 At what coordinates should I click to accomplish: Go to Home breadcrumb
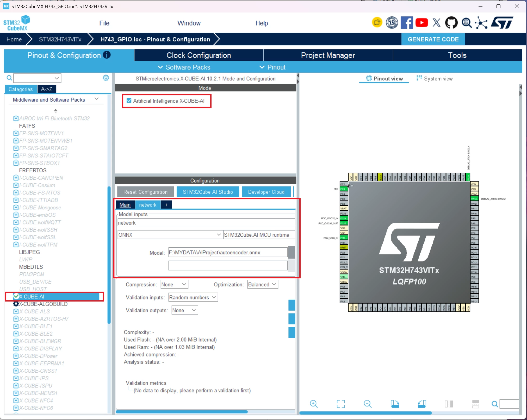14,39
